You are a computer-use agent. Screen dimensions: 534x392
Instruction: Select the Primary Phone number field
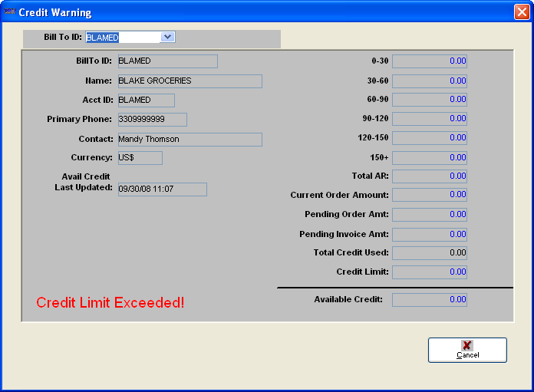151,120
